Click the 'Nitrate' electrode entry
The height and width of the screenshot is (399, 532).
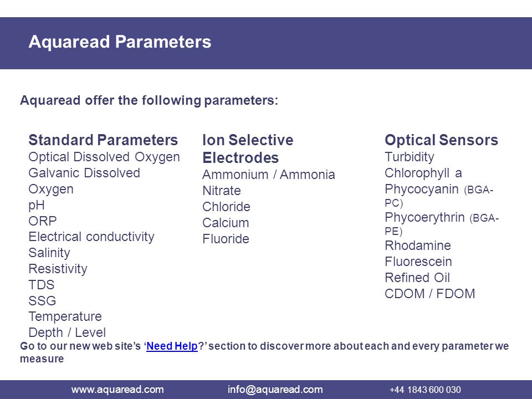[222, 191]
